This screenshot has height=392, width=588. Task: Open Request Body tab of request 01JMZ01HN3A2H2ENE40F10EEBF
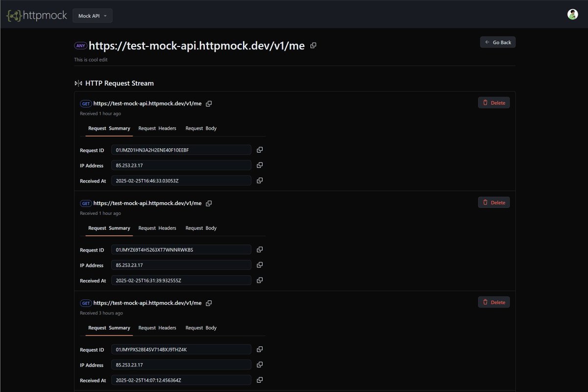(201, 128)
